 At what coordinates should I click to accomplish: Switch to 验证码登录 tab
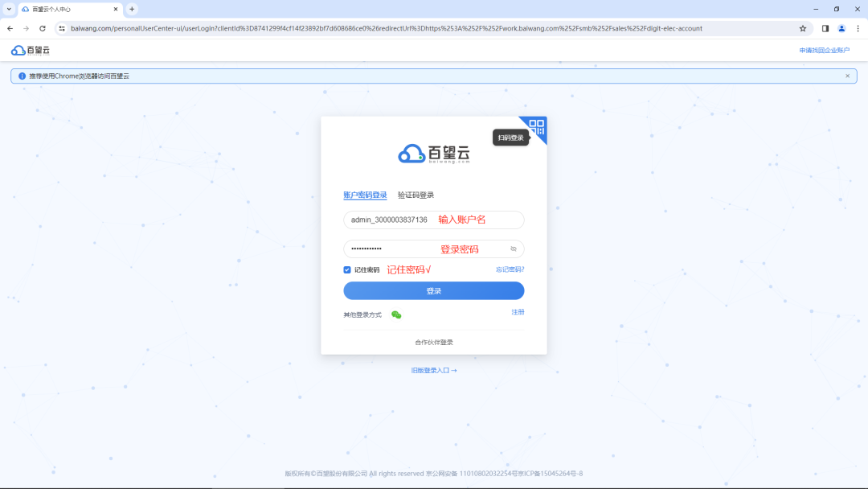pyautogui.click(x=416, y=195)
